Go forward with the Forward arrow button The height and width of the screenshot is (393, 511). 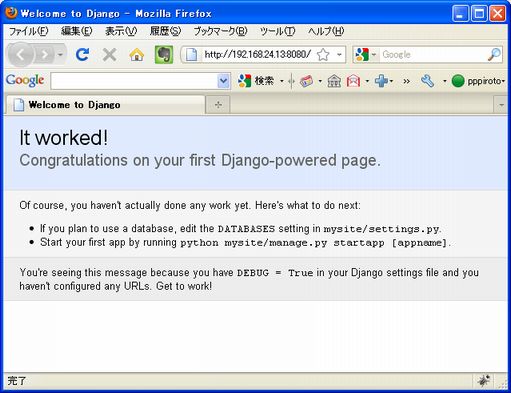[45, 54]
